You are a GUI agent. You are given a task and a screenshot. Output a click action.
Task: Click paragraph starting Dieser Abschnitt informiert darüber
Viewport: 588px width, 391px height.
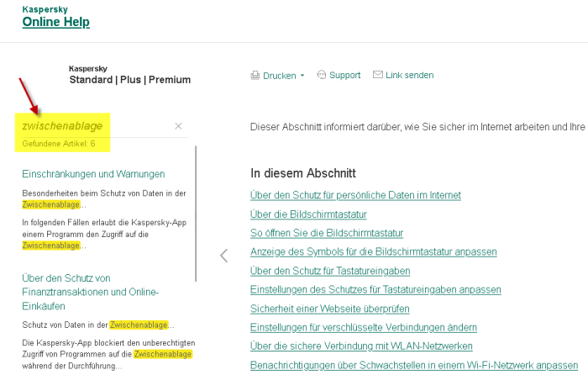click(x=418, y=127)
